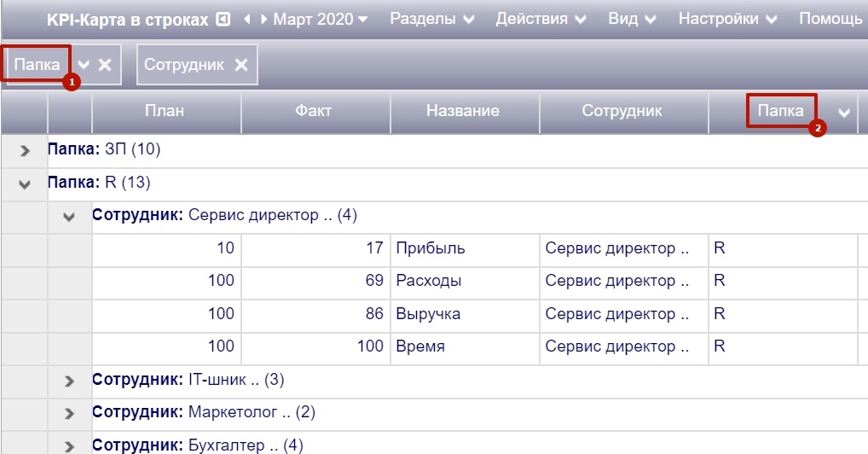Viewport: 868px width, 454px height.
Task: Expand the IT-шник employee group
Action: pyautogui.click(x=69, y=381)
